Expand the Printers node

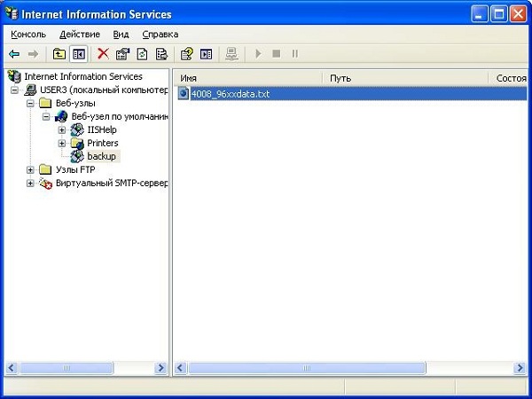click(x=62, y=143)
